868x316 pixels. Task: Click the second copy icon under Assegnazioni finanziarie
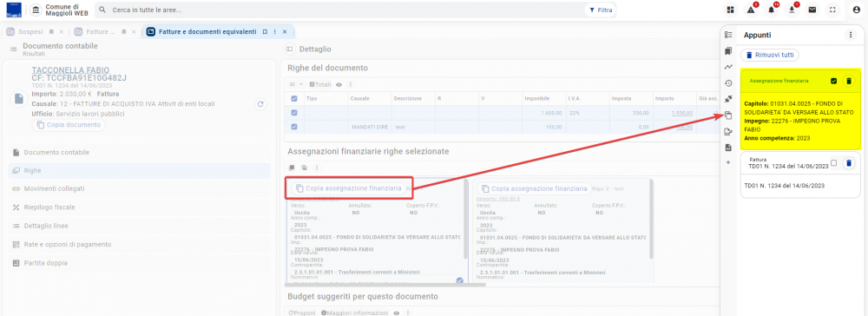pyautogui.click(x=304, y=168)
